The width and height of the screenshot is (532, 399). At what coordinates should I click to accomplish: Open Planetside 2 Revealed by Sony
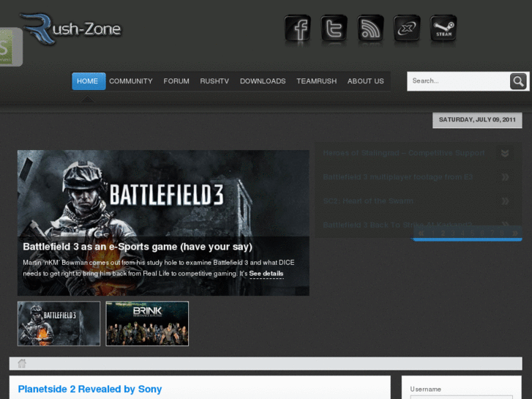pyautogui.click(x=90, y=389)
